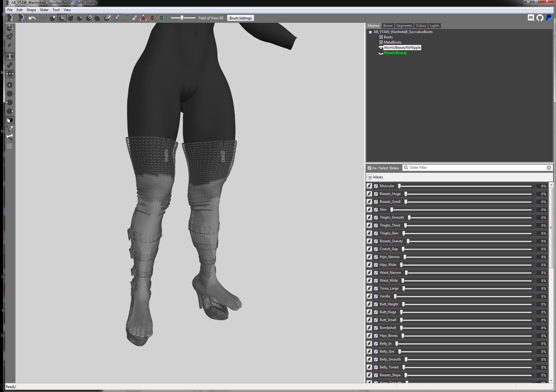
Task: Toggle wireframe grid display button
Action: point(10,146)
